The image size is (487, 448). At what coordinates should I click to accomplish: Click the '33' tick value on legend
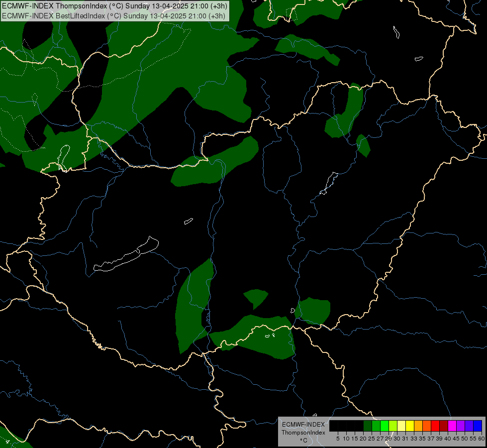pyautogui.click(x=414, y=439)
